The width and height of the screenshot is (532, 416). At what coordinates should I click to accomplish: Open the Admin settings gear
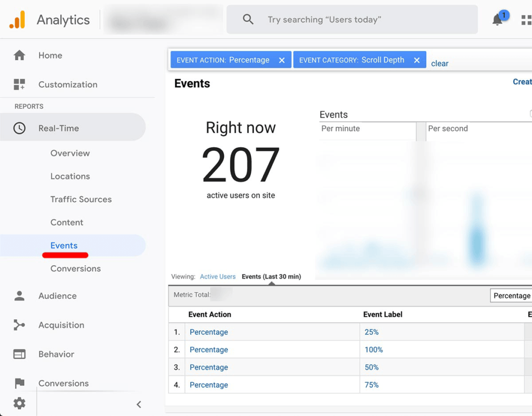(x=19, y=404)
